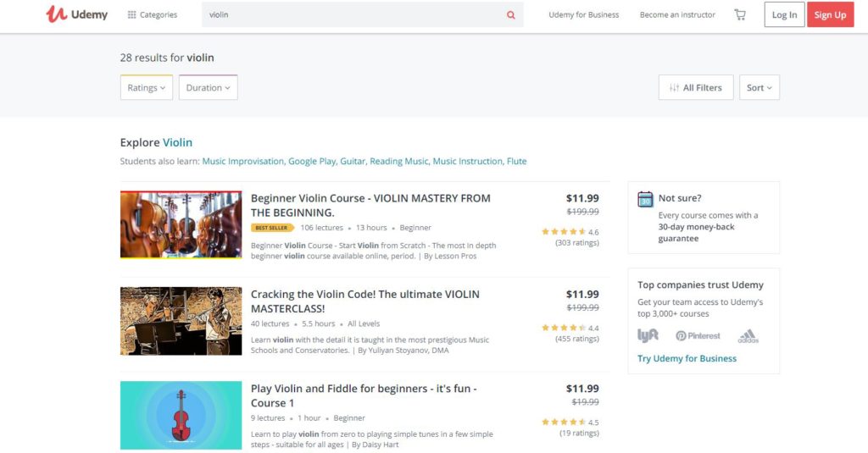Screen dimensions: 868x453
Task: Open Music Instruction related topic
Action: [x=468, y=161]
